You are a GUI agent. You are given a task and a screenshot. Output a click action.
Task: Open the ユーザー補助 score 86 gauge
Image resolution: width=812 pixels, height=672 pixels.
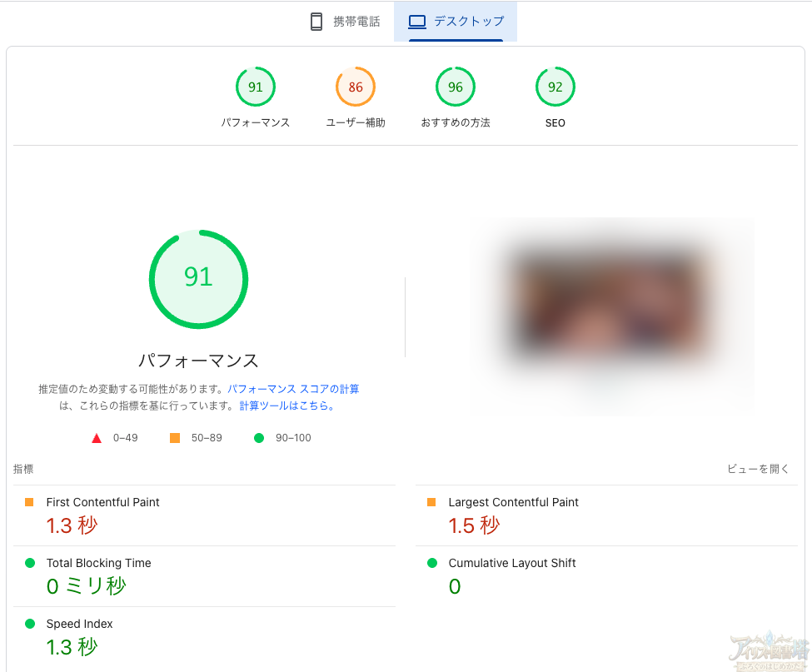356,87
